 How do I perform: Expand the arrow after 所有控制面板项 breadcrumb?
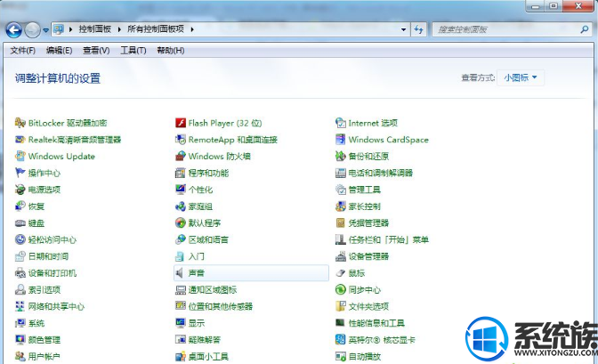coord(192,29)
